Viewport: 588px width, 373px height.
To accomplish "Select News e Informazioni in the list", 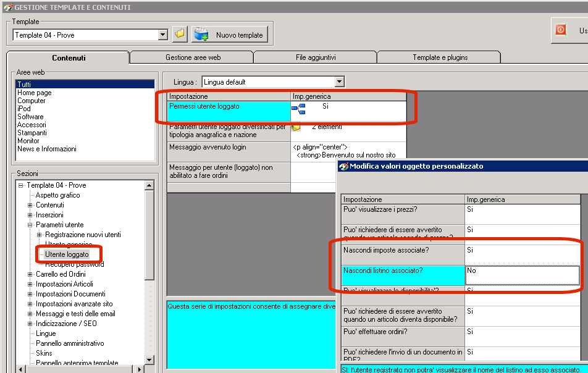I will [85, 149].
